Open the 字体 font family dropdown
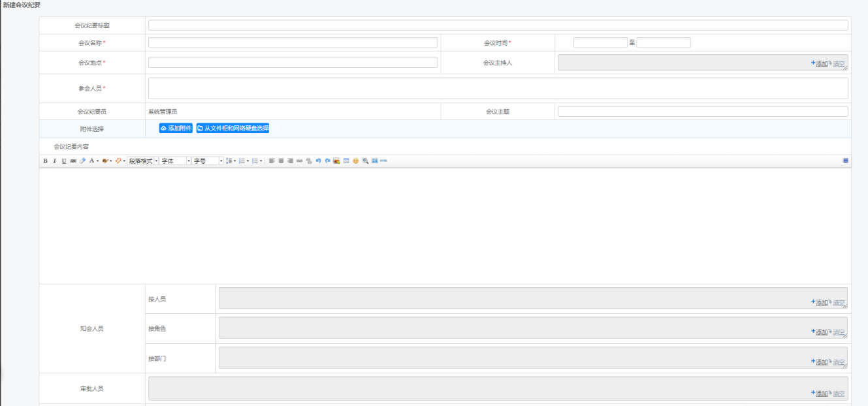 pos(175,161)
